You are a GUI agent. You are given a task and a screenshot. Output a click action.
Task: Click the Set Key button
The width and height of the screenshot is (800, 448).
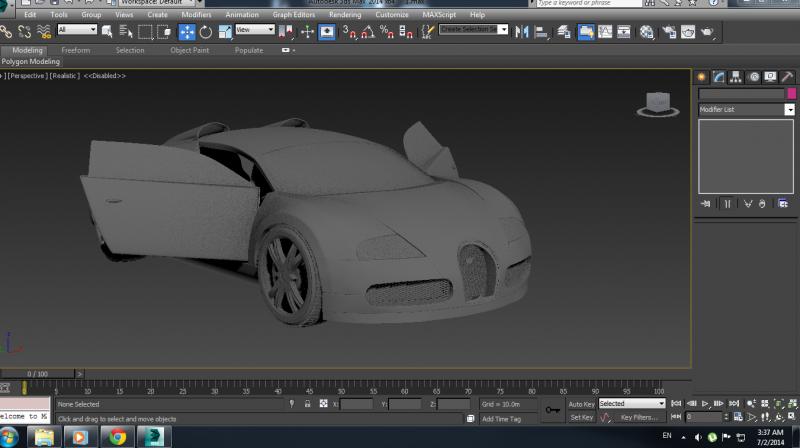click(582, 417)
